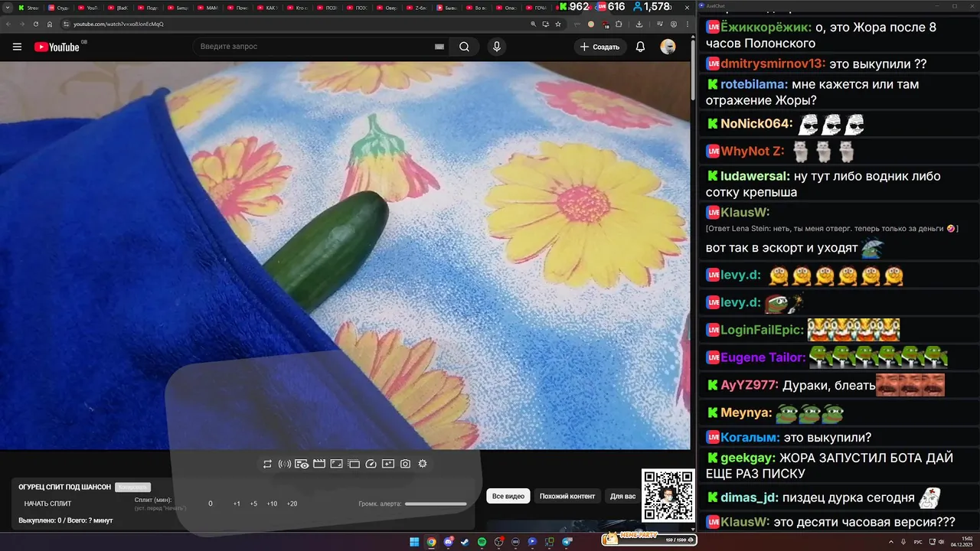Click the ОГУРЕЦ СПЛИТ ПОД ШАНСОН title

pyautogui.click(x=65, y=487)
